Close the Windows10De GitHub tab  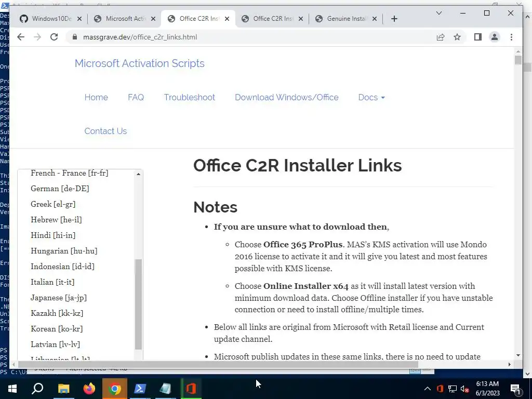point(79,19)
